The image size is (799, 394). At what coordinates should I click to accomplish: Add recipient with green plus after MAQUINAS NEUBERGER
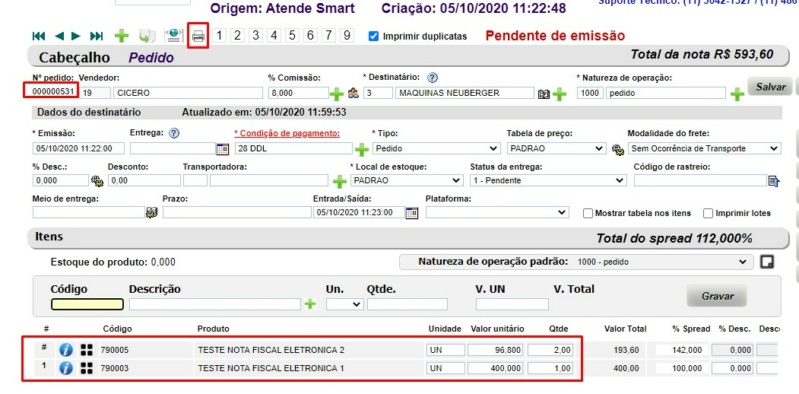click(x=560, y=94)
